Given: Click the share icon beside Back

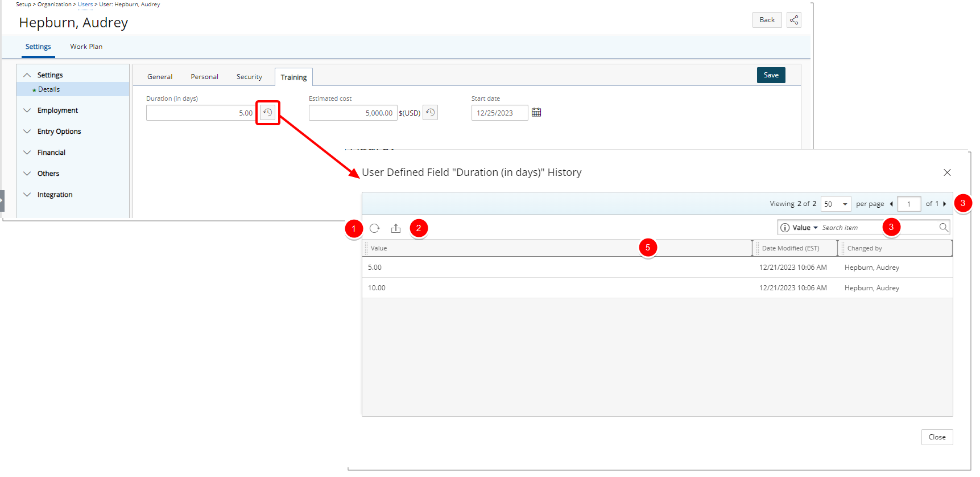Looking at the screenshot, I should 793,20.
